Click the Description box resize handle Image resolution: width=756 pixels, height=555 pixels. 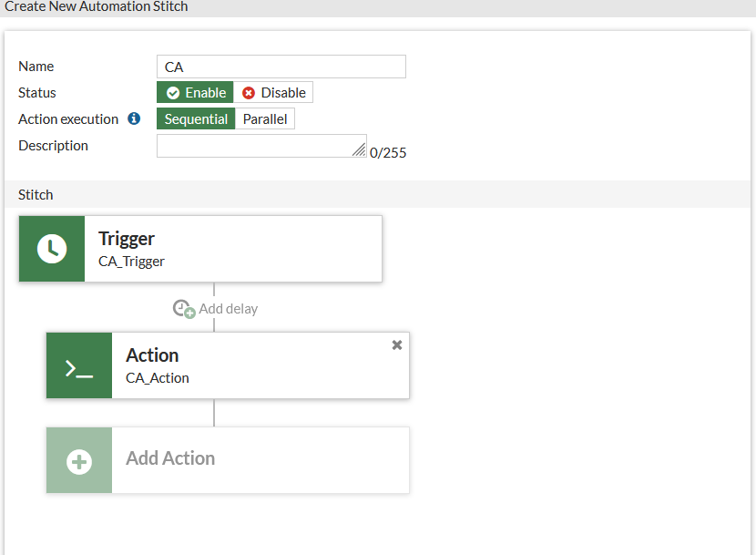click(x=361, y=151)
